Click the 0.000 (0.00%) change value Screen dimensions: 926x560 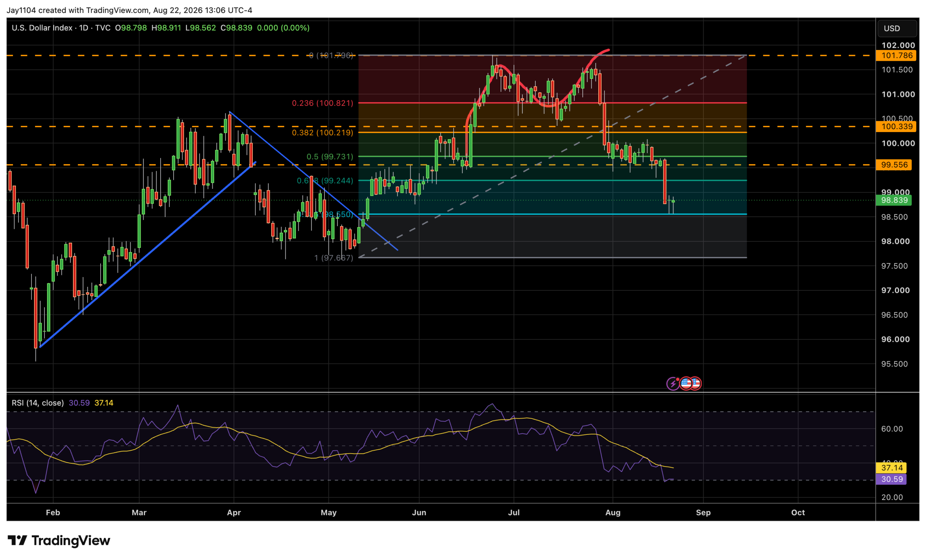coord(283,28)
